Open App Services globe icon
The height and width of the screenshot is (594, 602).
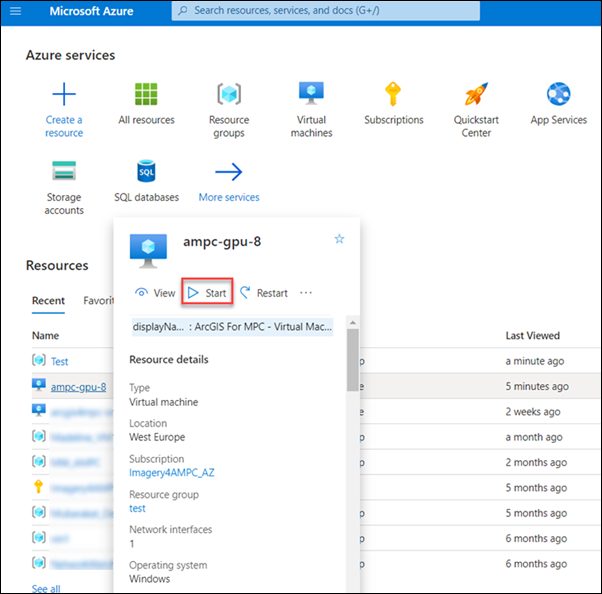click(559, 94)
